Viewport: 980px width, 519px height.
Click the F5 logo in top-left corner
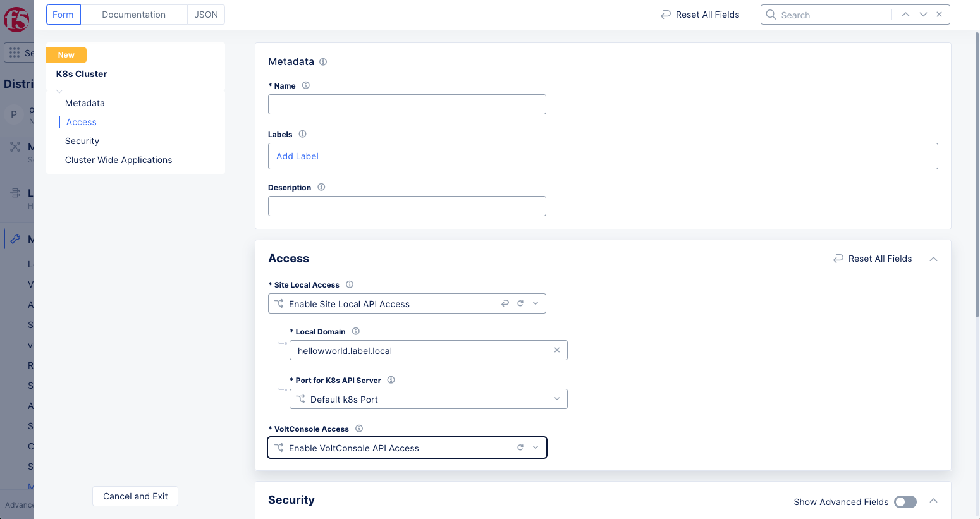coord(16,18)
